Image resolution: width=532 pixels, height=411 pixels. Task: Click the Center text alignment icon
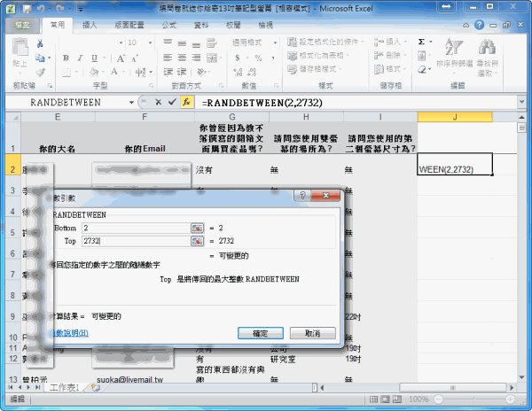182,58
